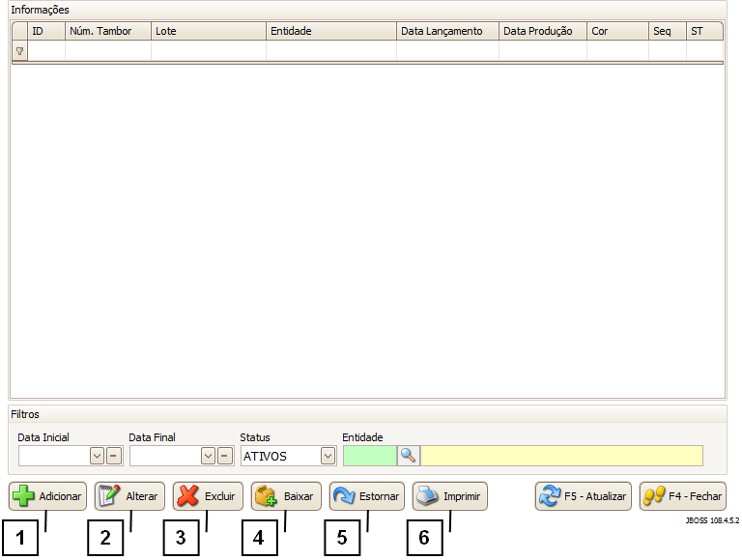
Task: Click the Baixar button
Action: coord(286,496)
